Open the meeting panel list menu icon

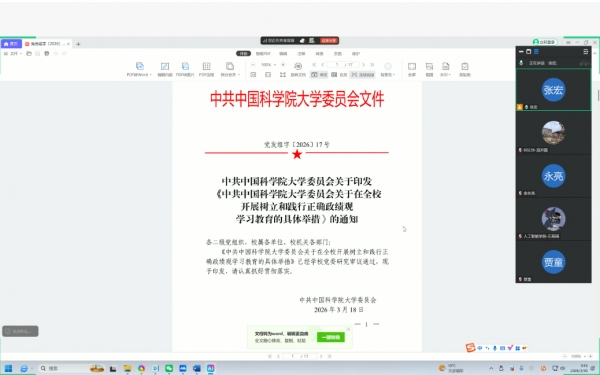(585, 51)
